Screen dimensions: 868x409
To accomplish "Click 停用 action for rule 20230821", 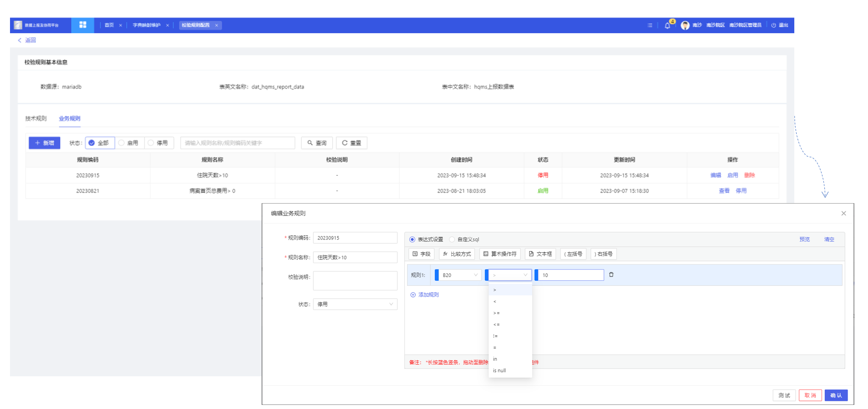I will (741, 191).
